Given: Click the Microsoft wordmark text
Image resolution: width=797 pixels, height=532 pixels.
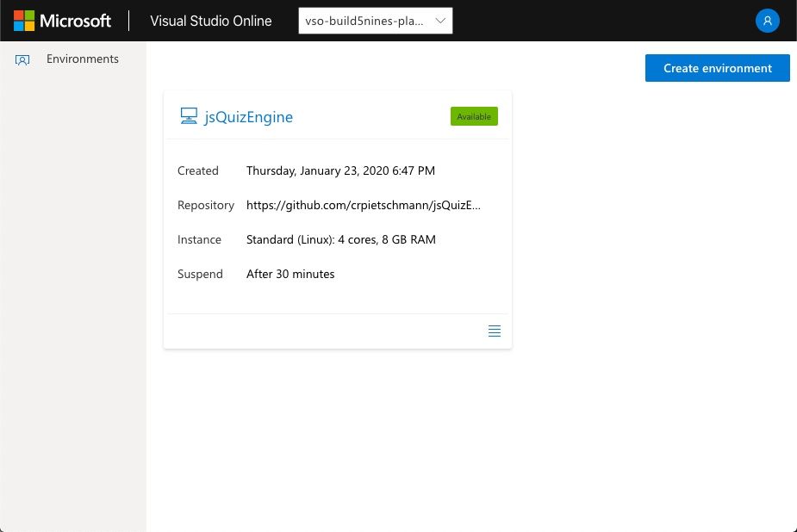Looking at the screenshot, I should click(75, 21).
